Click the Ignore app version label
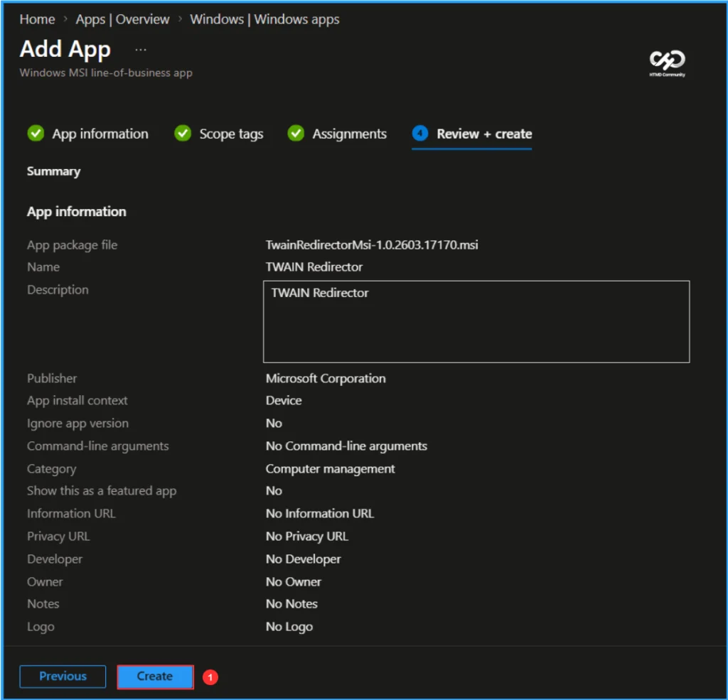 coord(77,424)
